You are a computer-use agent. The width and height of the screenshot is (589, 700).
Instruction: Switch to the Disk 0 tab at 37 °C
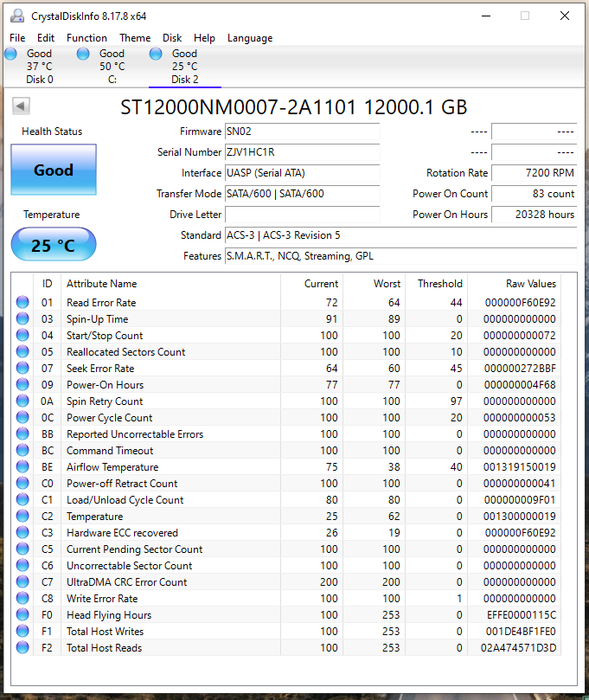click(x=39, y=67)
